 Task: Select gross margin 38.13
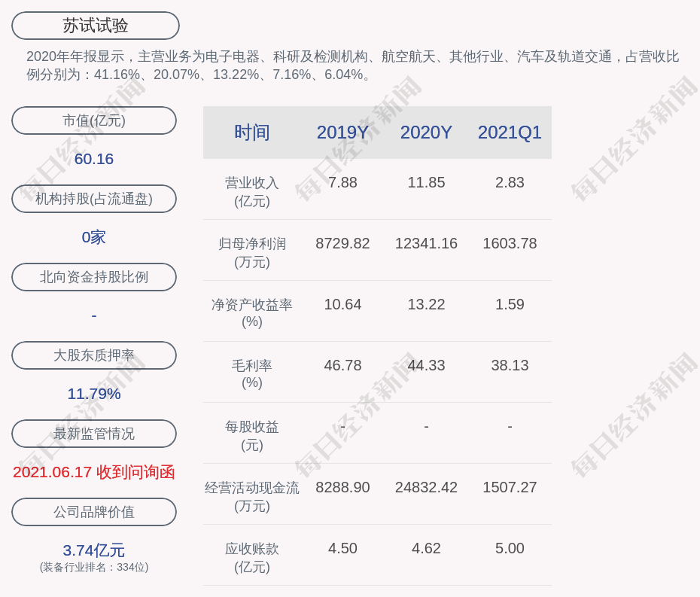(510, 365)
